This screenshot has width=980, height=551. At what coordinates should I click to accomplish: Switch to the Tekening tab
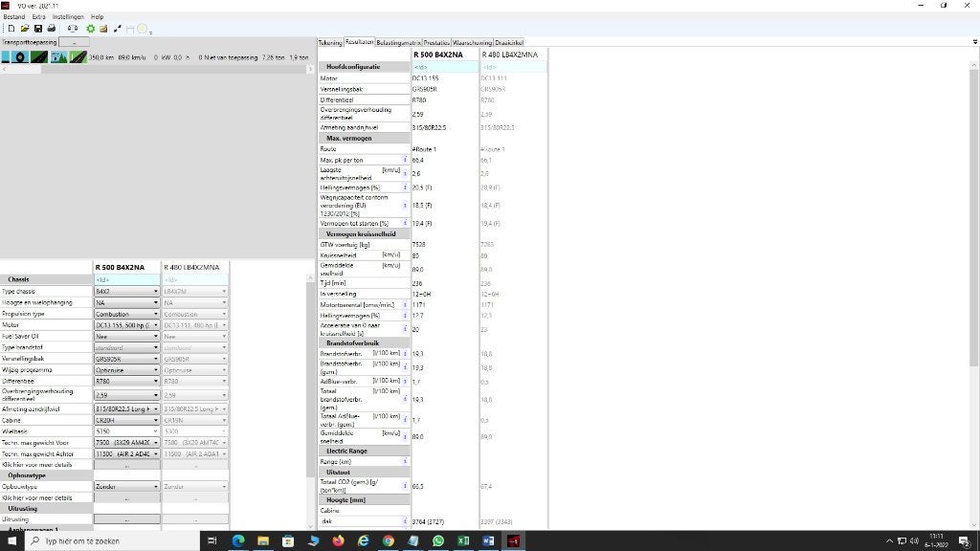[x=330, y=42]
